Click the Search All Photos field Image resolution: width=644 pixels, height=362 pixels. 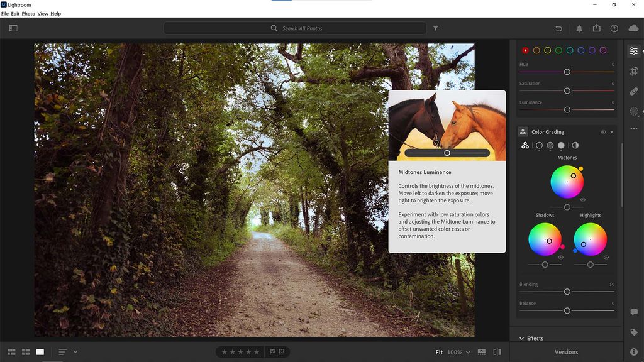pyautogui.click(x=296, y=28)
